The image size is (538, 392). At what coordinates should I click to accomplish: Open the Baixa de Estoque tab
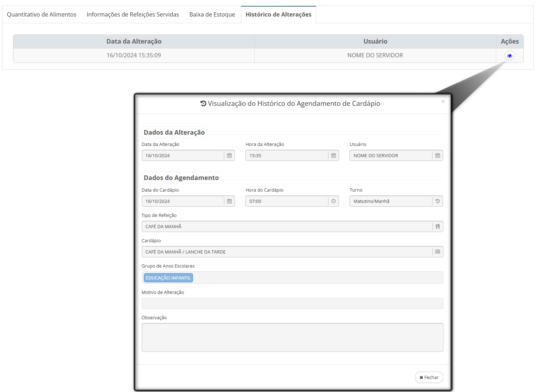212,14
